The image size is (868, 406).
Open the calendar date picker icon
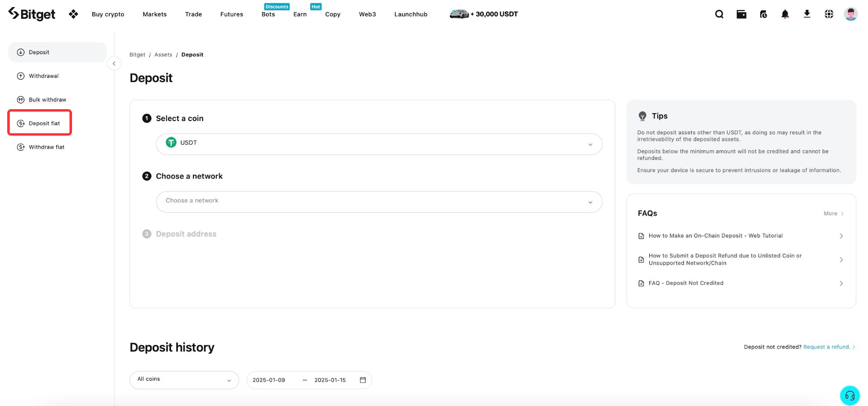[363, 380]
